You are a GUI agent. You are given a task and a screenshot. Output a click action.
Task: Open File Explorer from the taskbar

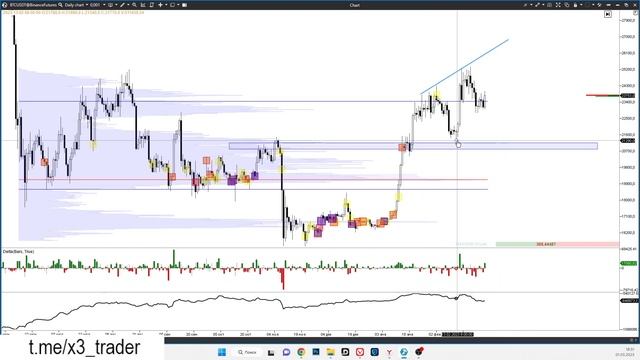coord(331,352)
